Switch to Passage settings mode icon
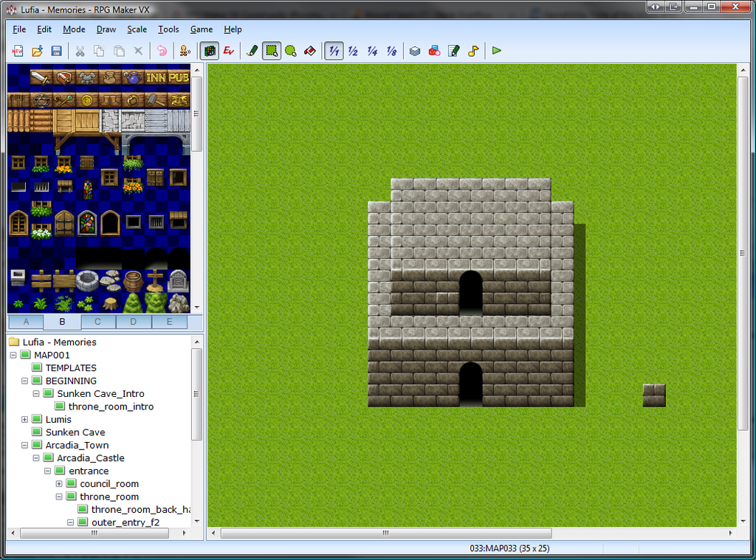Image resolution: width=756 pixels, height=560 pixels. click(x=185, y=51)
